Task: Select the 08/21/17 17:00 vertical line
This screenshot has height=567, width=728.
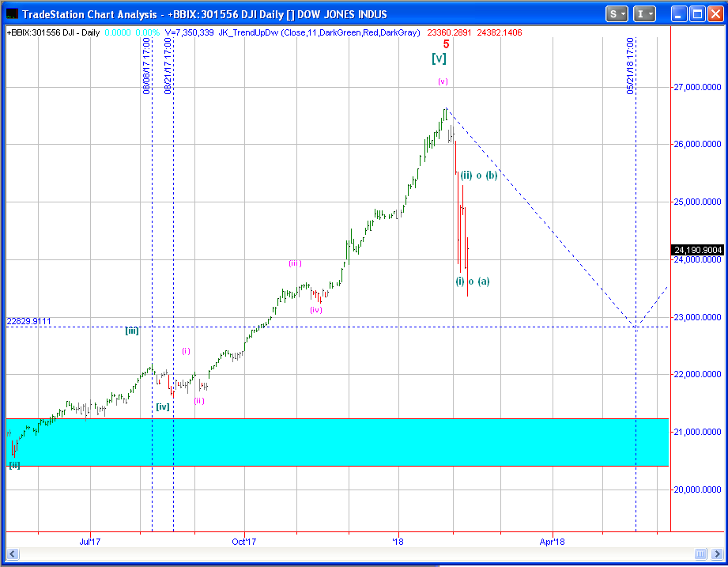Action: pos(173,237)
